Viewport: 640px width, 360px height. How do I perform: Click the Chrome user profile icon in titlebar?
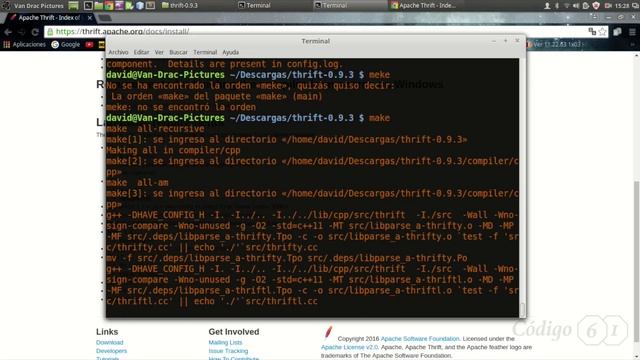(x=594, y=17)
